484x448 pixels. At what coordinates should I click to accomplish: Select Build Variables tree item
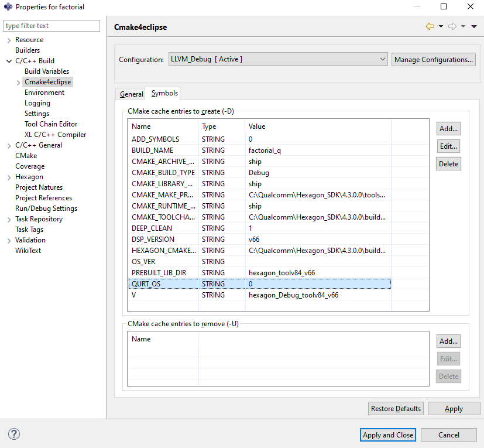[x=47, y=71]
